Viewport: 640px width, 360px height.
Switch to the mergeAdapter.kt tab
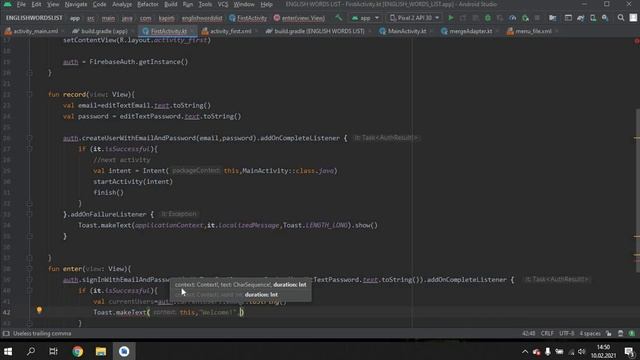[467, 31]
